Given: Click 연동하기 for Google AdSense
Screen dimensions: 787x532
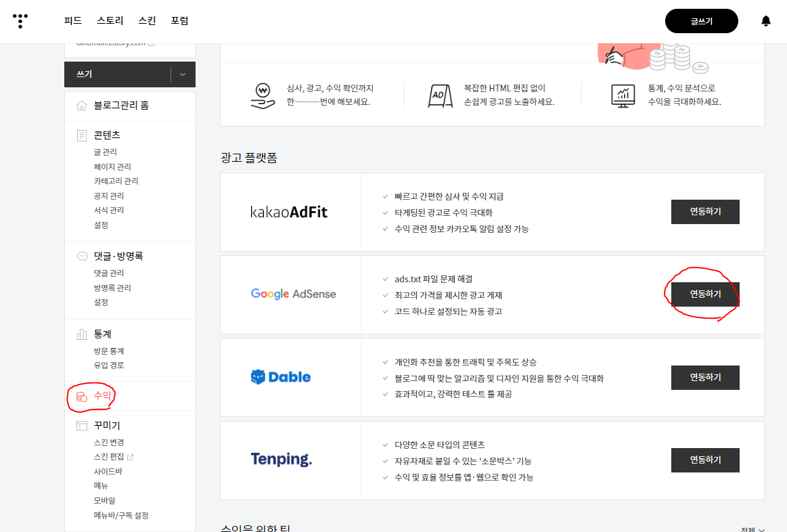Looking at the screenshot, I should point(705,294).
